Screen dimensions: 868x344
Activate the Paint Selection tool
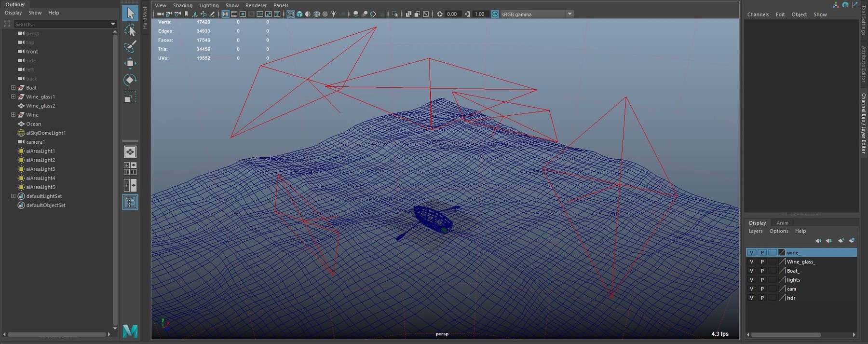coord(130,47)
